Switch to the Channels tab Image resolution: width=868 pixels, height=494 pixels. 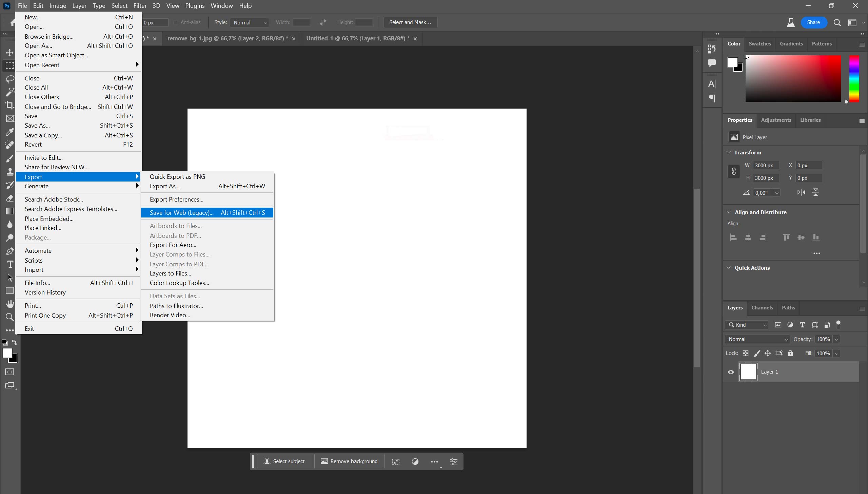[763, 307]
